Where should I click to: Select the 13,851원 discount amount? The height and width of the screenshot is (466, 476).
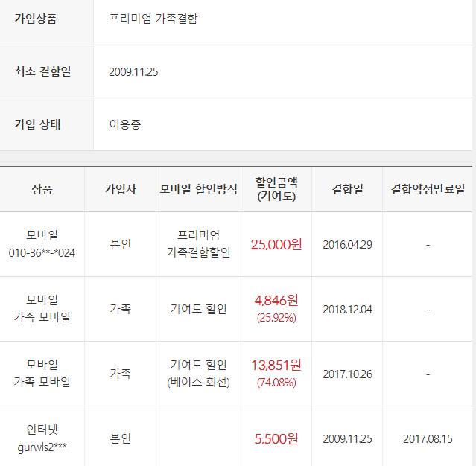pos(276,366)
